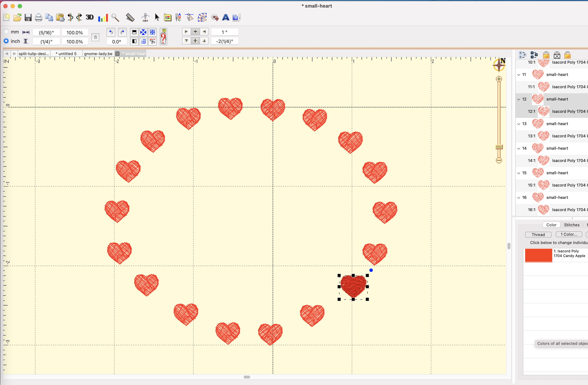Open the colored bar chart icon
Screen dimensions: 588x385
coord(103,18)
